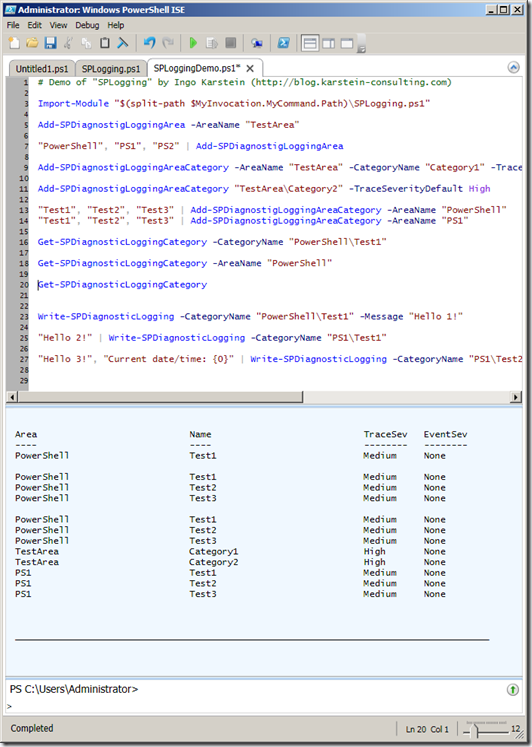
Task: Click the New script icon
Action: [14, 43]
